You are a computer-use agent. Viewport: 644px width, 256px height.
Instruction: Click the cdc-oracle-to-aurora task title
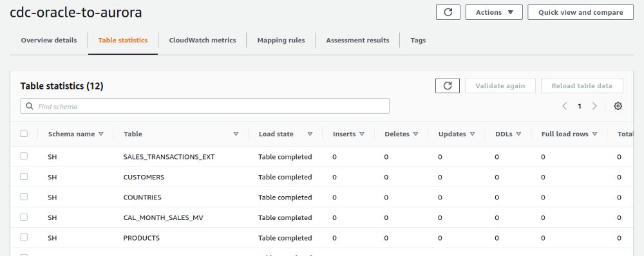coord(76,12)
